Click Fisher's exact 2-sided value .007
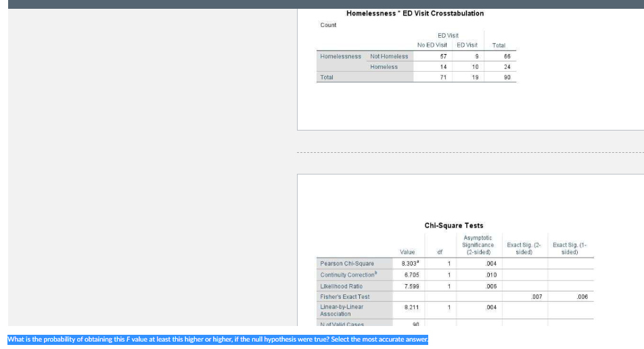644x349 pixels. pos(536,296)
